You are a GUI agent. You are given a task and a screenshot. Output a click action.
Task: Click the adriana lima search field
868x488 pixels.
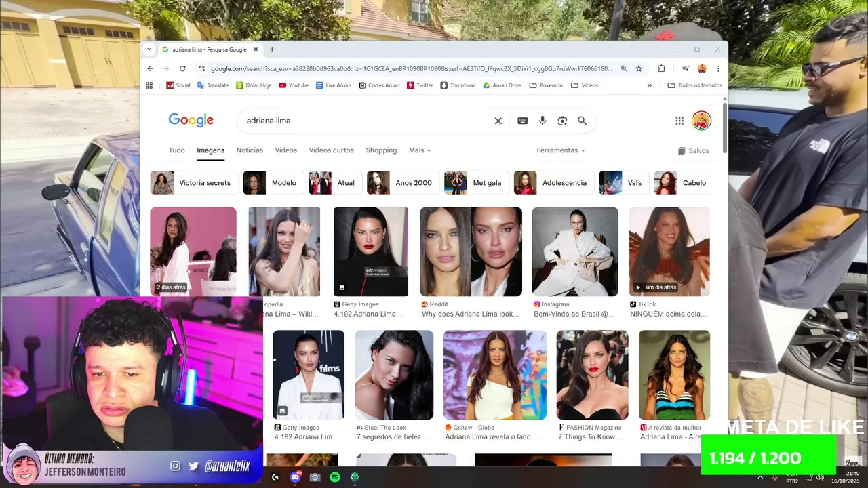(x=366, y=121)
